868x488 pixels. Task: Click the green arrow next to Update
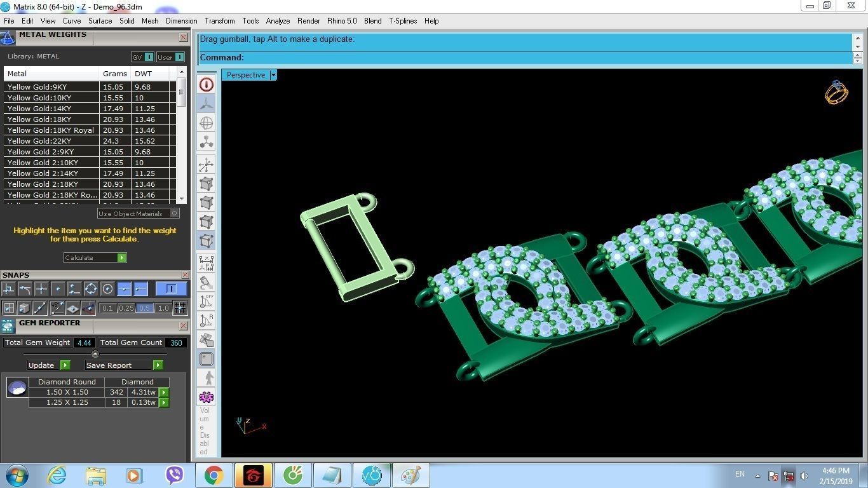click(65, 365)
